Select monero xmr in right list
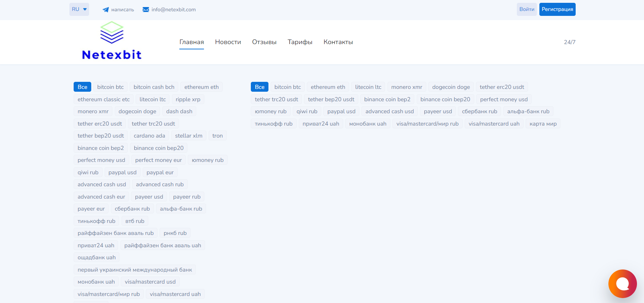The width and height of the screenshot is (644, 303). click(x=407, y=87)
